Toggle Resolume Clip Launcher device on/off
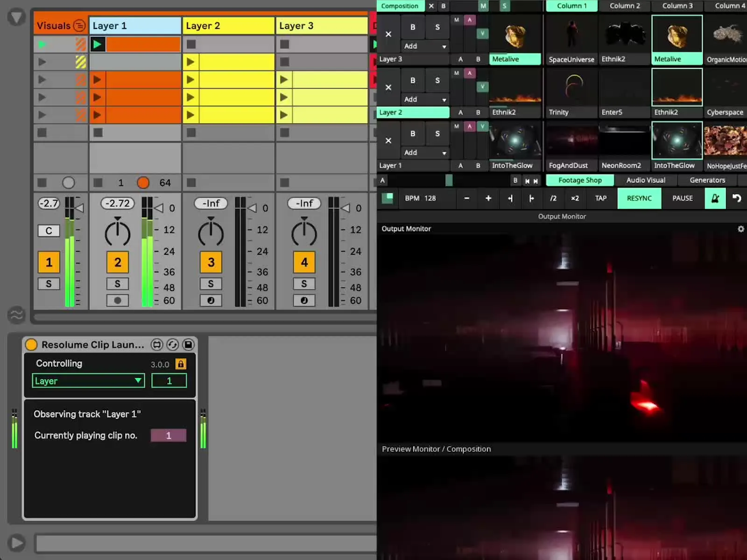 click(x=31, y=345)
